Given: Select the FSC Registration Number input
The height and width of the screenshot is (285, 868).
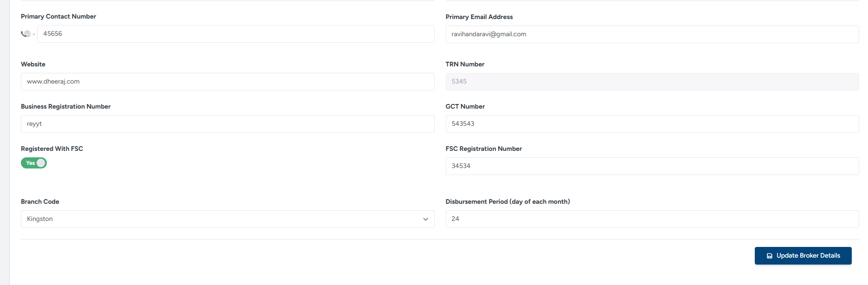Looking at the screenshot, I should [x=652, y=166].
